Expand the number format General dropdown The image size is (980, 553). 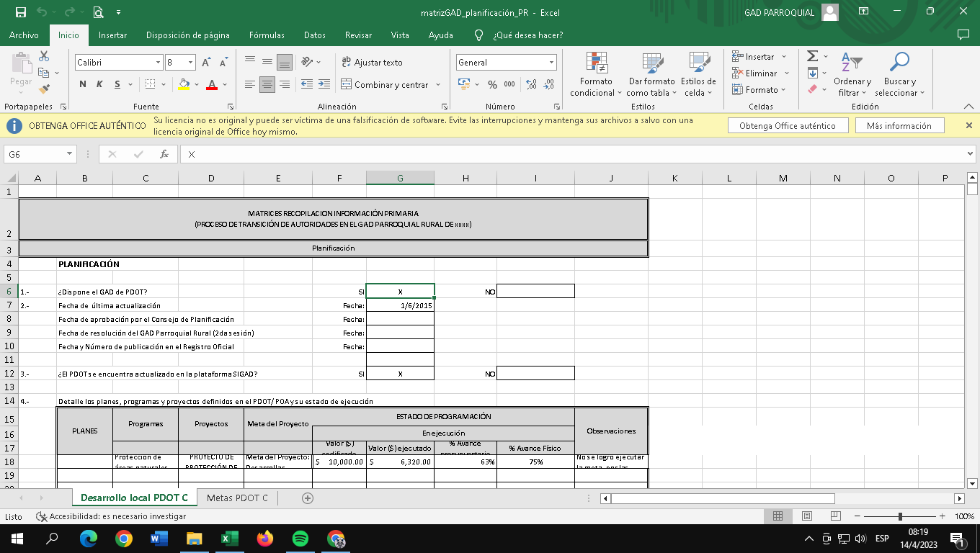[x=551, y=63]
